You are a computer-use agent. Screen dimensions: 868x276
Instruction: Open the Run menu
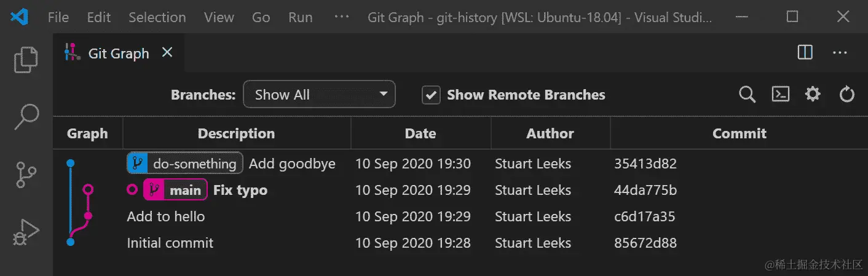(300, 17)
